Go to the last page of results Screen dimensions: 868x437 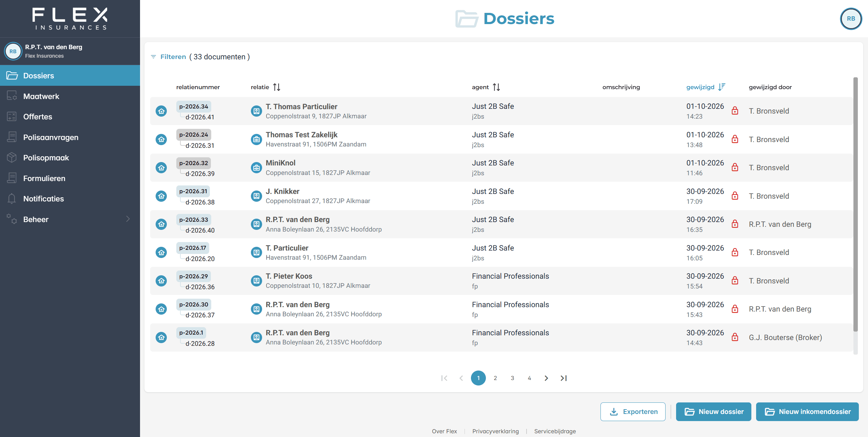(x=564, y=378)
